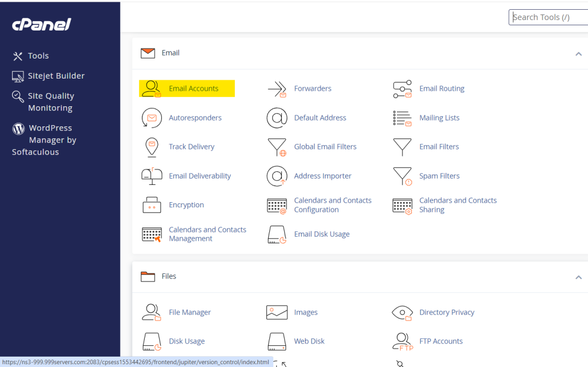Click the Email Accounts icon
Screen dimensions: 588x367
[152, 88]
